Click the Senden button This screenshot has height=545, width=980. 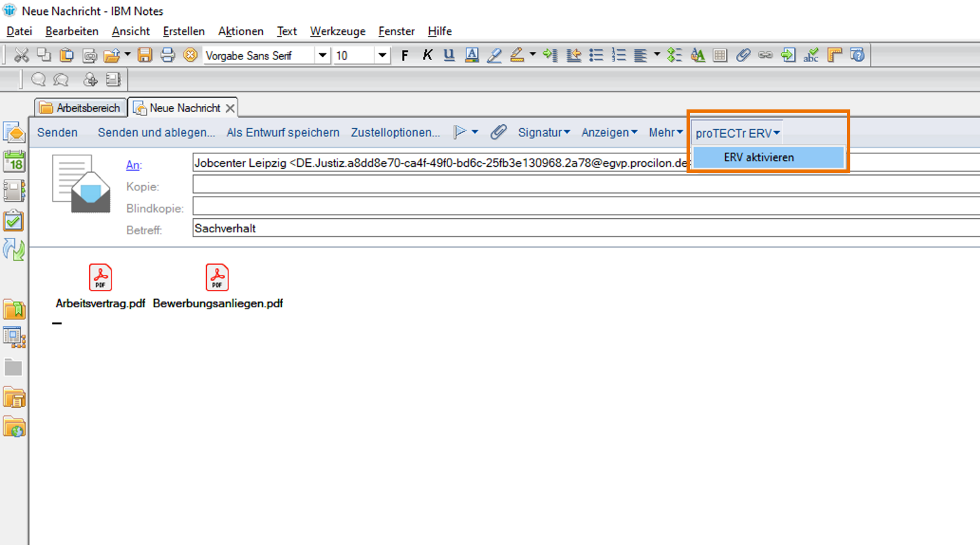pos(57,132)
